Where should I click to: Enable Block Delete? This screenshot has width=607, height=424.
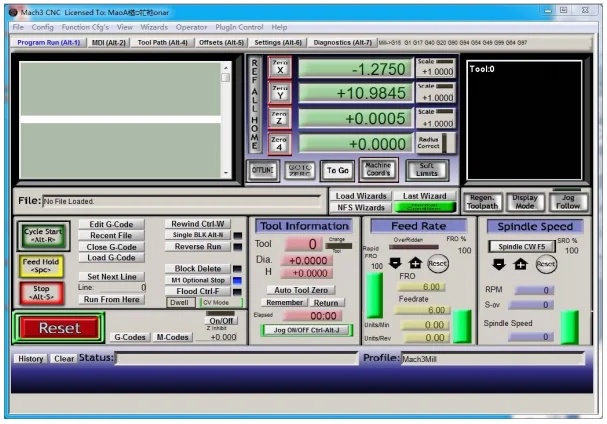(197, 269)
